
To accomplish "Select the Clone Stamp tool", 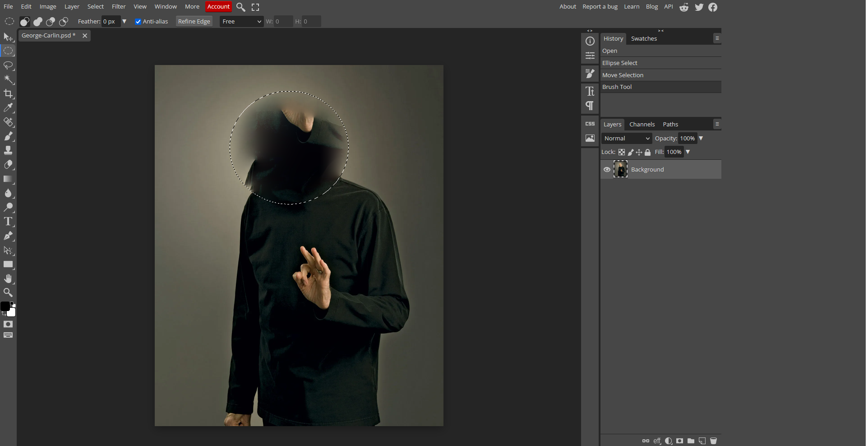I will tap(9, 150).
